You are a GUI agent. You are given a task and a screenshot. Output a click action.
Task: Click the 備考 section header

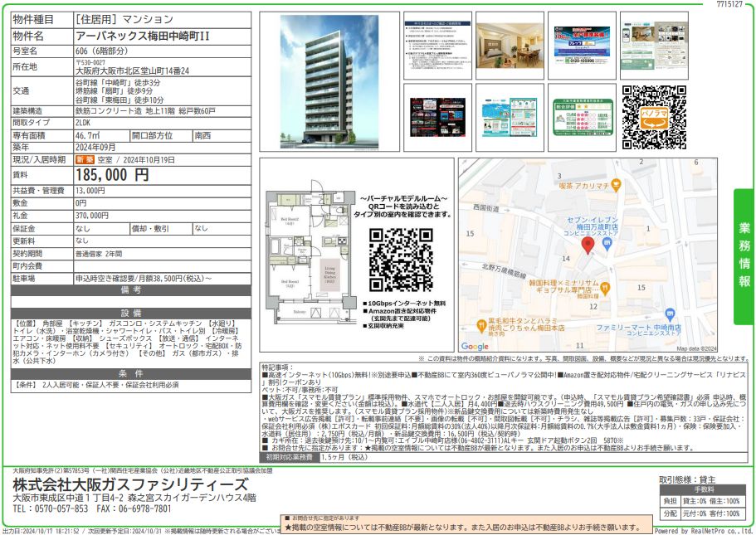click(x=130, y=290)
